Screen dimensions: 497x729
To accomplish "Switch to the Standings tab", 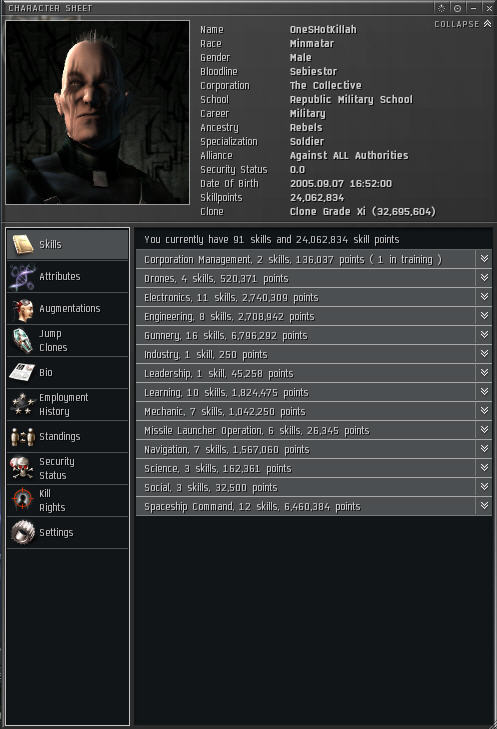I will [68, 437].
